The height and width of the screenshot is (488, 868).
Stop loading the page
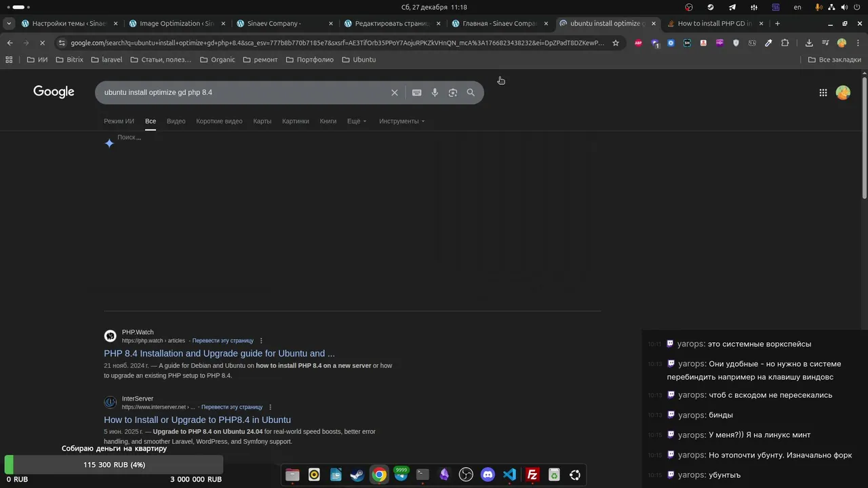point(42,43)
